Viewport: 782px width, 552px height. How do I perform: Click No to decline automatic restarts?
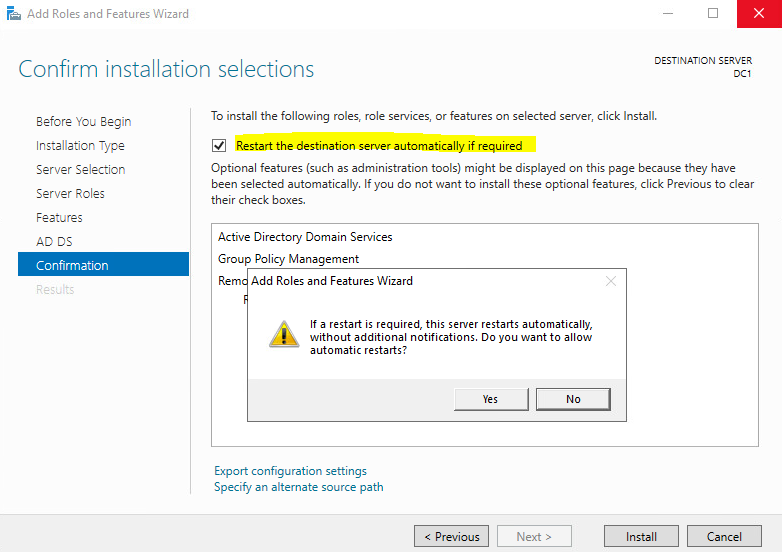pos(573,399)
